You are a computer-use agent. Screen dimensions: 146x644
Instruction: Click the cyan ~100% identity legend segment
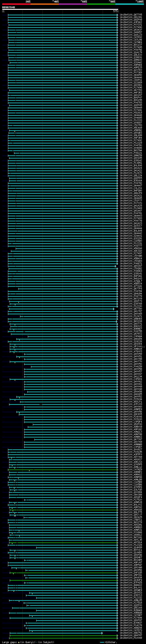(130, 4)
